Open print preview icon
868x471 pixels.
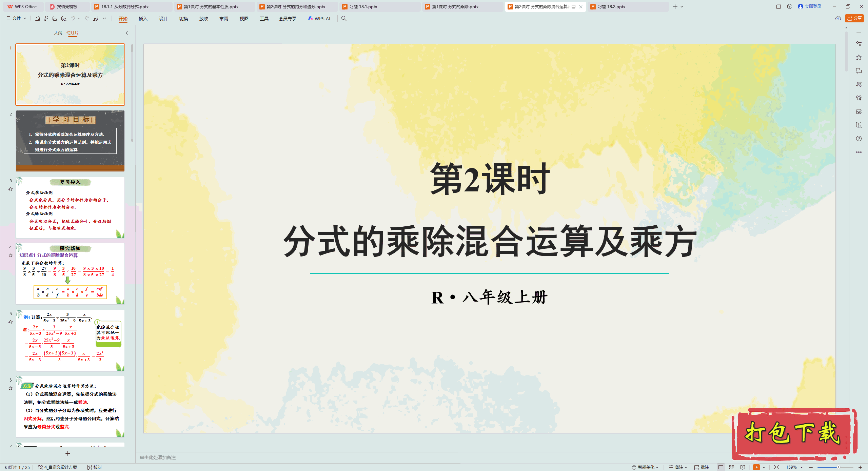point(64,19)
